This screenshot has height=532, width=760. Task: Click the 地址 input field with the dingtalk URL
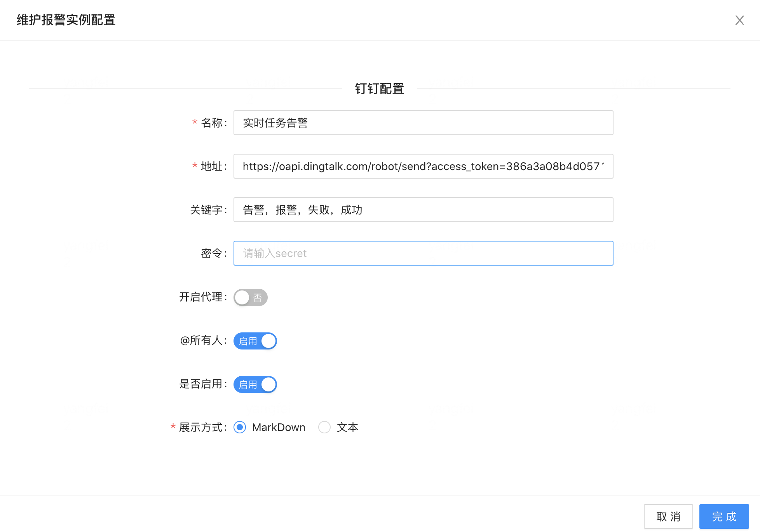423,166
